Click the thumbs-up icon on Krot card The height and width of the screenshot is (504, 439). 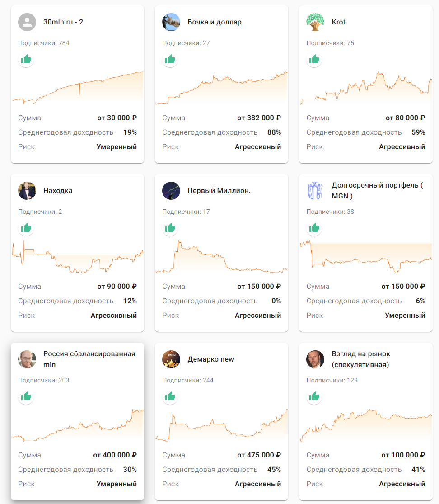tap(314, 60)
